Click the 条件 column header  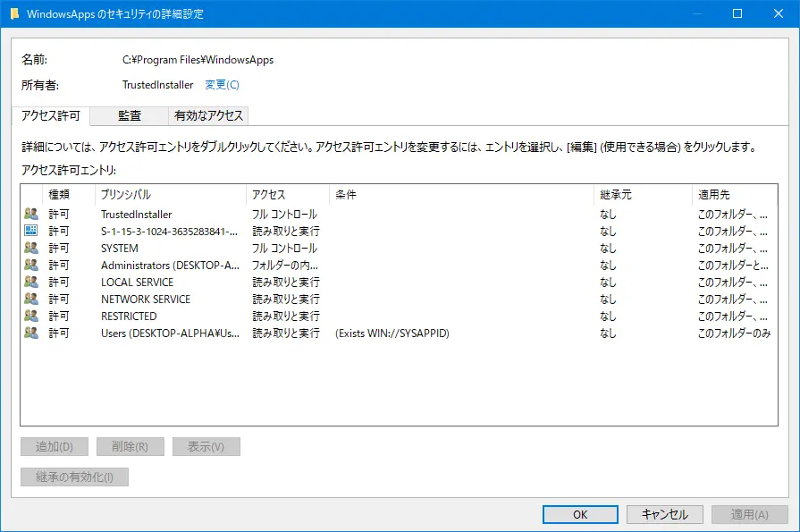coord(462,195)
